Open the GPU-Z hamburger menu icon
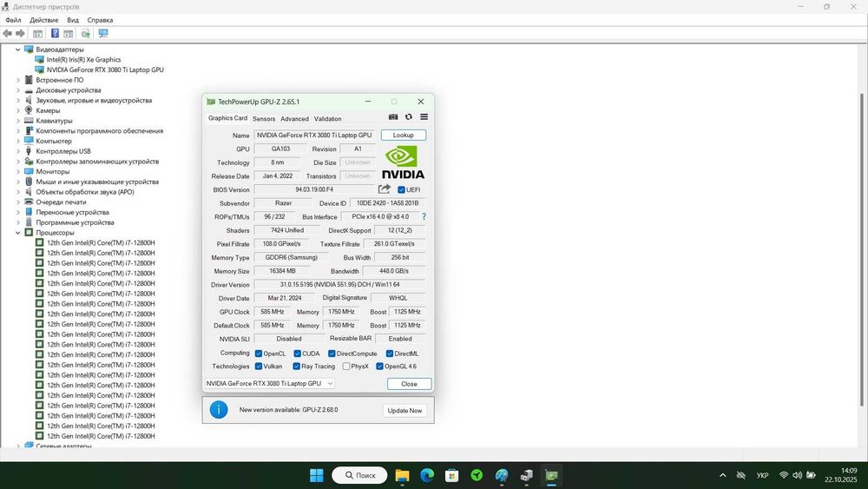The image size is (868, 489). click(424, 117)
